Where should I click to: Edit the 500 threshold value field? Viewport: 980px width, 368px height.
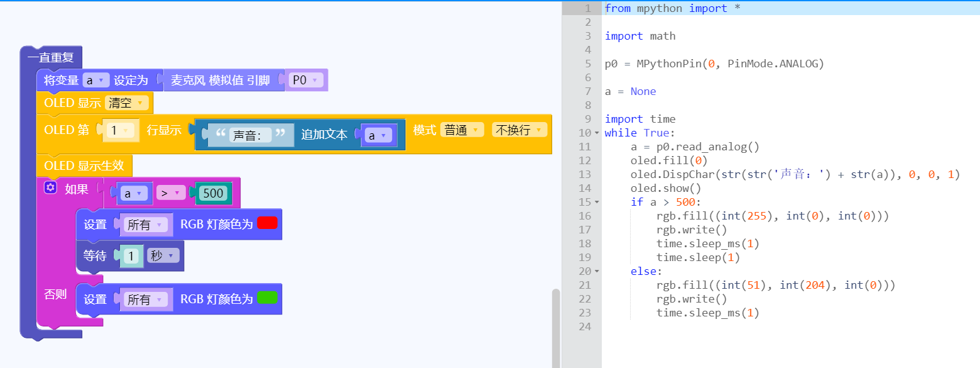[x=214, y=193]
